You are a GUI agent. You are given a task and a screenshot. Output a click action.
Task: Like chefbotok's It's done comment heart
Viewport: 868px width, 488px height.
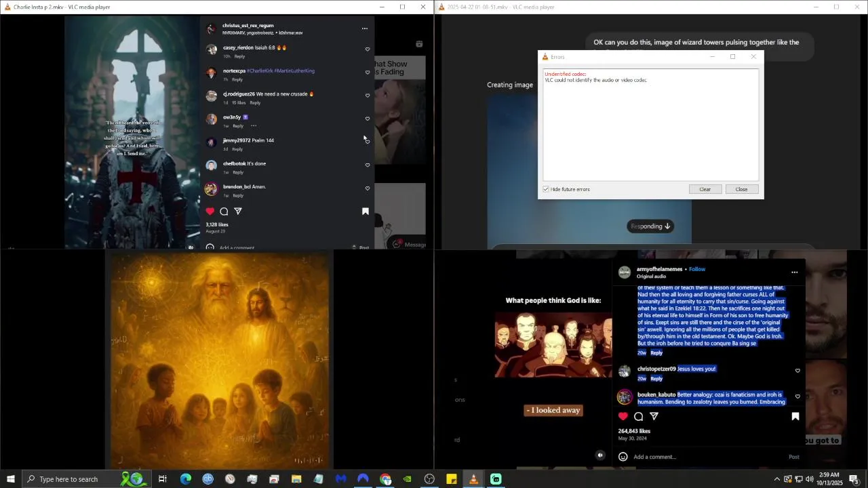pyautogui.click(x=368, y=165)
